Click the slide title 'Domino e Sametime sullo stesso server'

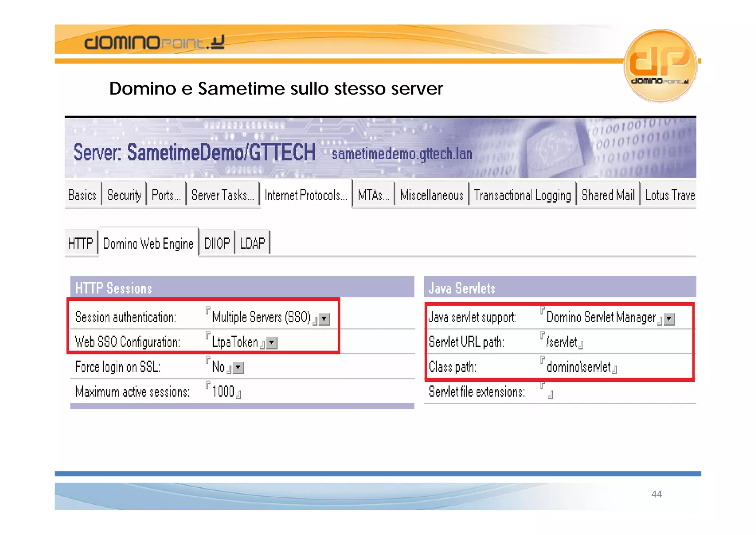point(276,88)
